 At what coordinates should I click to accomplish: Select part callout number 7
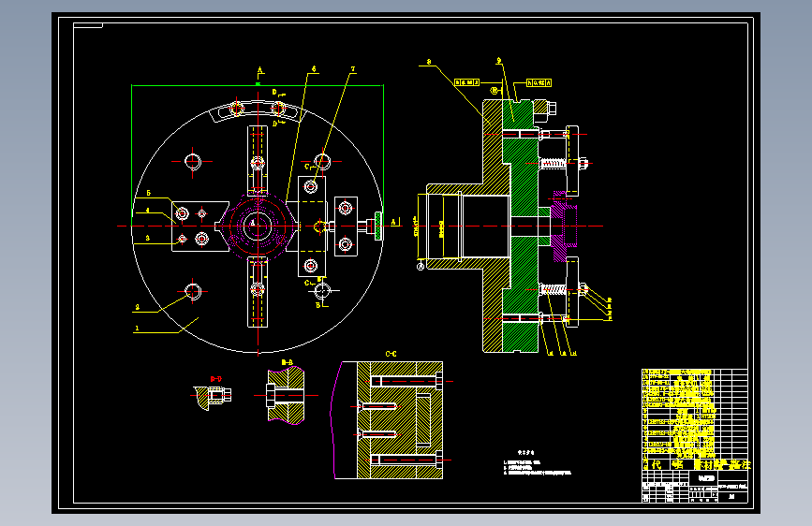pyautogui.click(x=353, y=69)
